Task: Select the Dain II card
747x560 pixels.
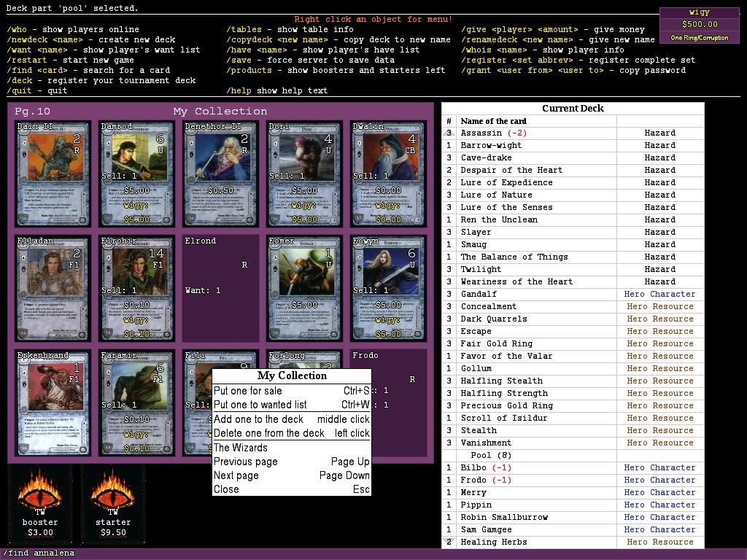Action: 53,174
